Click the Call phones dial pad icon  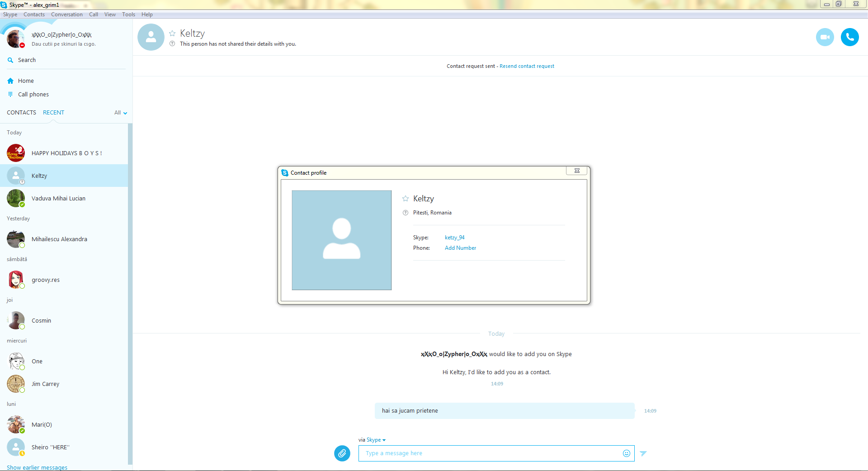10,94
